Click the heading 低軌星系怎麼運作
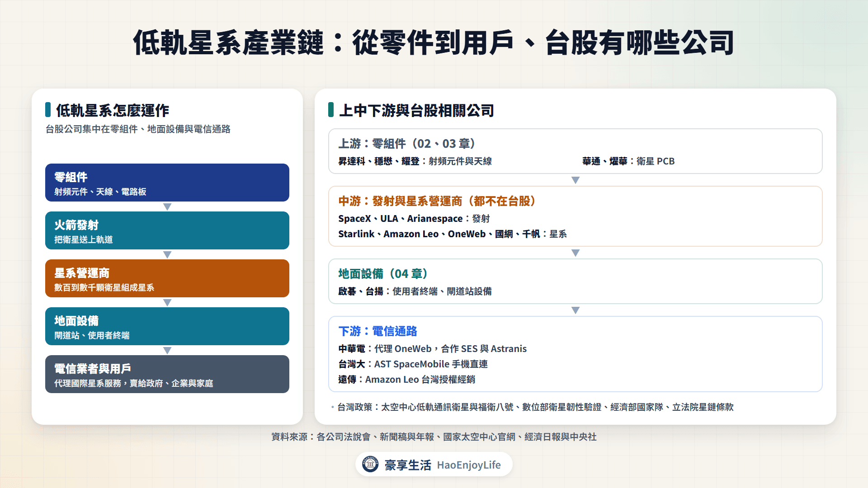The width and height of the screenshot is (868, 488). pyautogui.click(x=113, y=110)
